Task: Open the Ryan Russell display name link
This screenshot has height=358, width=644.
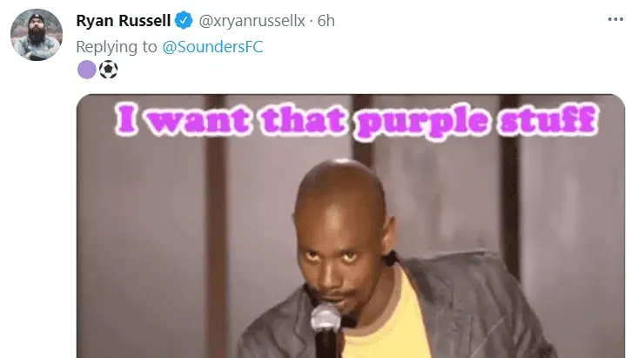Action: pos(124,21)
